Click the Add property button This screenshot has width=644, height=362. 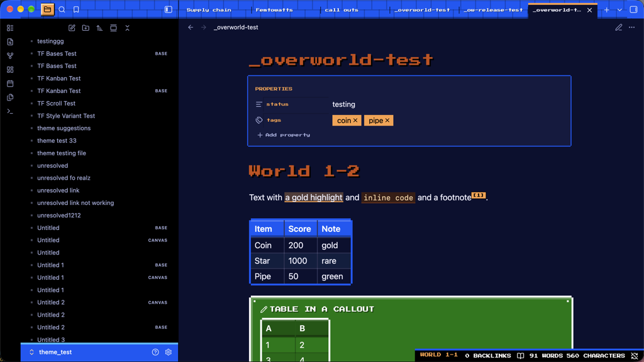(x=284, y=135)
